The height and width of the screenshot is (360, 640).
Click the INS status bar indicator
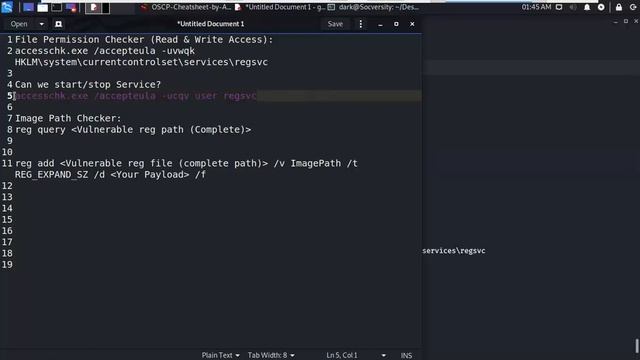[406, 356]
